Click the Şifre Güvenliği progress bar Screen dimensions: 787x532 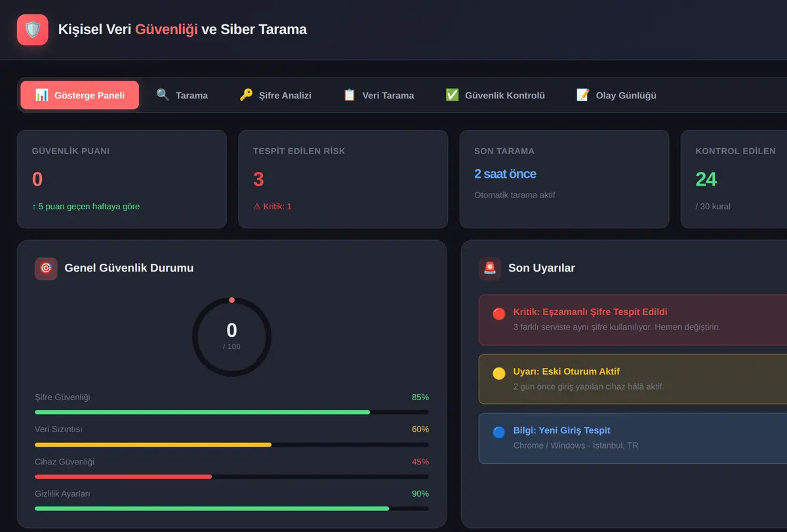point(232,412)
